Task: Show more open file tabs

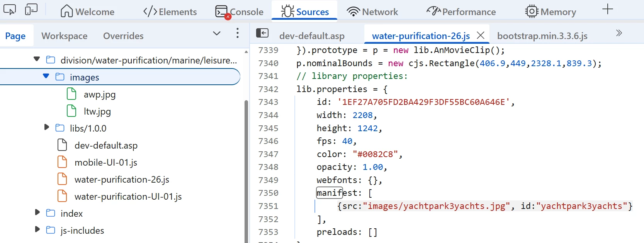Action: coord(619,33)
